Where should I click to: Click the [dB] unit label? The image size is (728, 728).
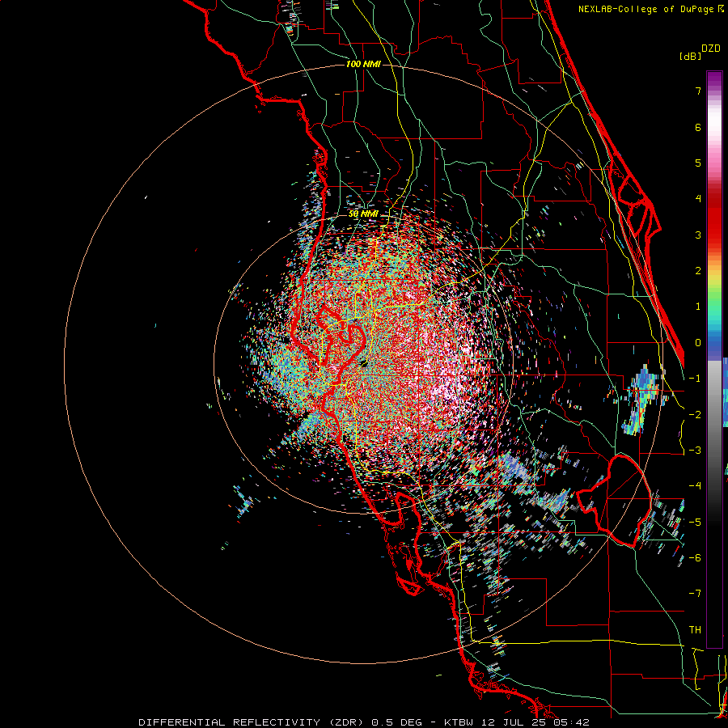(x=690, y=56)
